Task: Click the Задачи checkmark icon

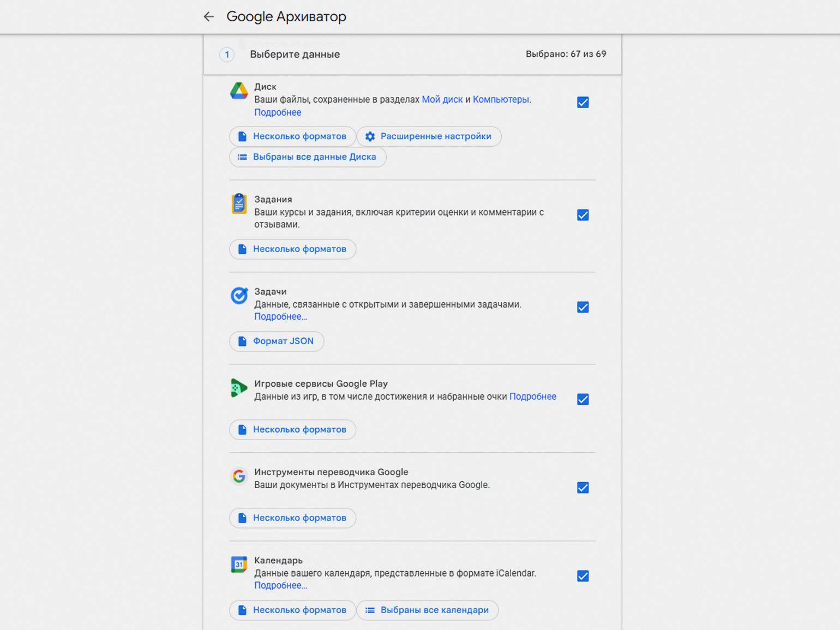Action: (239, 295)
